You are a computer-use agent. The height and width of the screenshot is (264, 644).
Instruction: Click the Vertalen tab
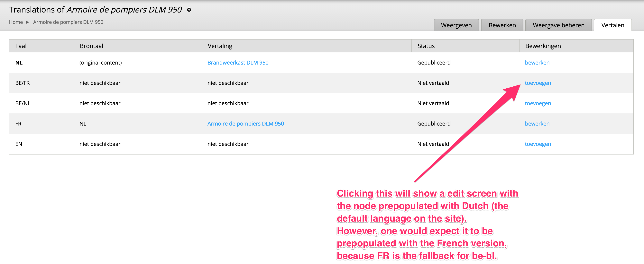pos(612,25)
